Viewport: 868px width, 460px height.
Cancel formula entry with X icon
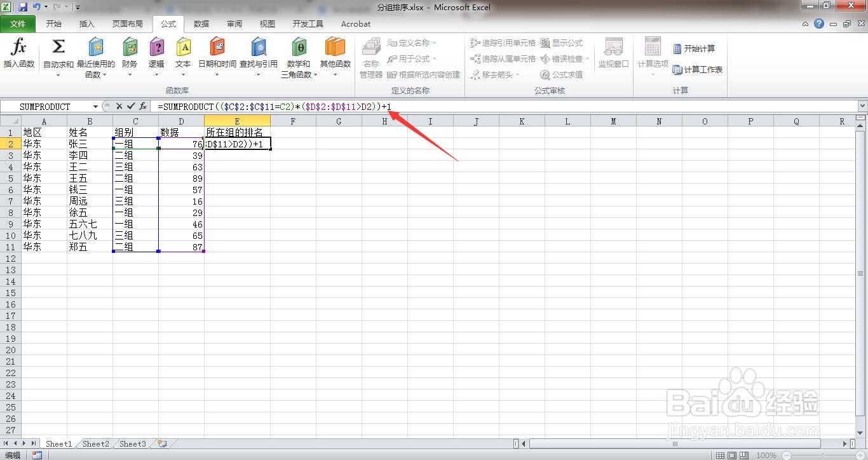[x=119, y=106]
